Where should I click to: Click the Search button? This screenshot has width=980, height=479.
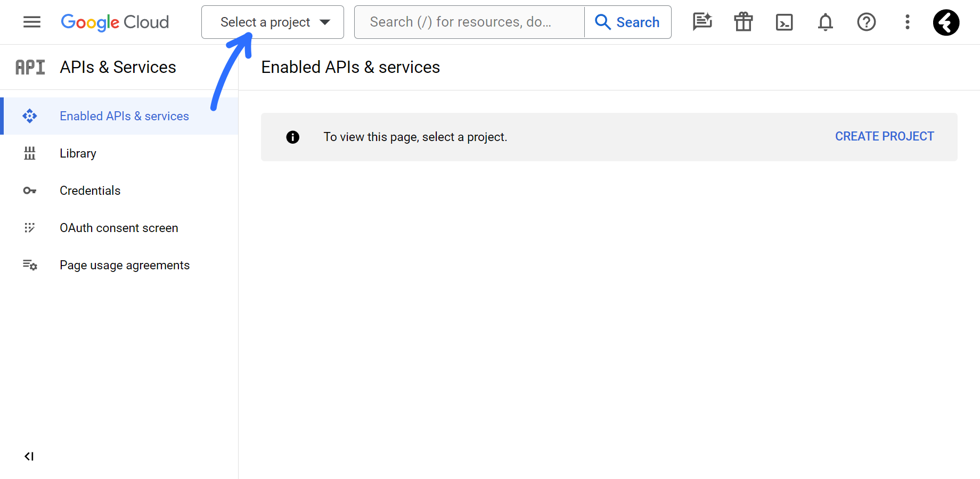coord(628,22)
